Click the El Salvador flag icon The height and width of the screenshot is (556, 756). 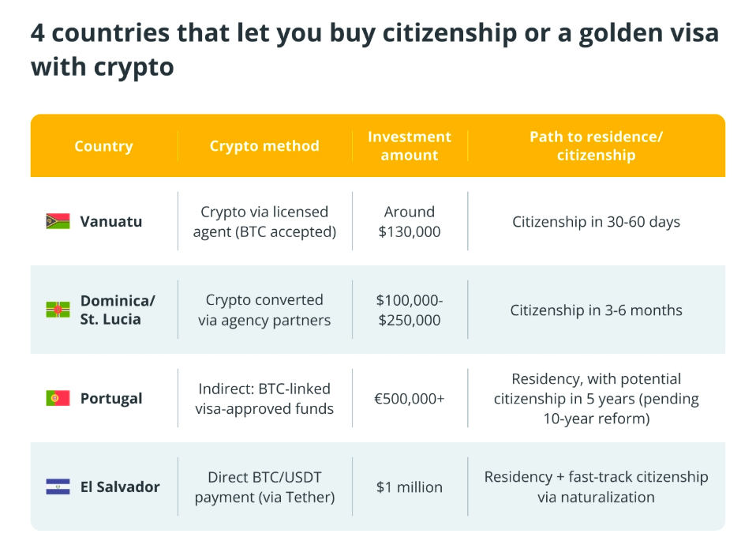tap(58, 486)
